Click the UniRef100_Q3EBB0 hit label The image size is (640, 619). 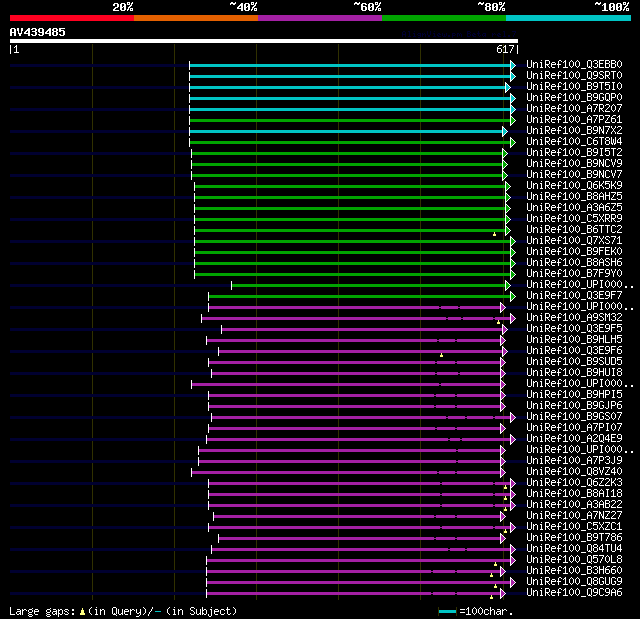574,64
